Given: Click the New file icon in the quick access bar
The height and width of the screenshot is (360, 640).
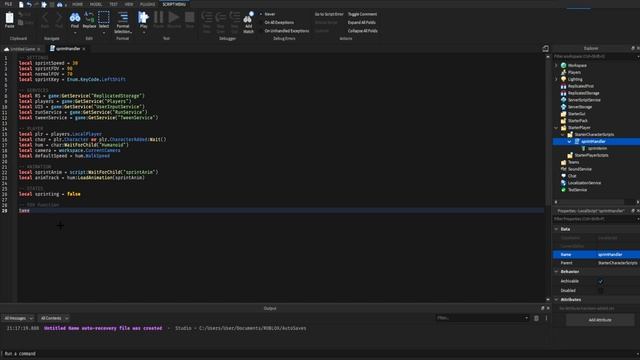Looking at the screenshot, I should pos(21,4).
